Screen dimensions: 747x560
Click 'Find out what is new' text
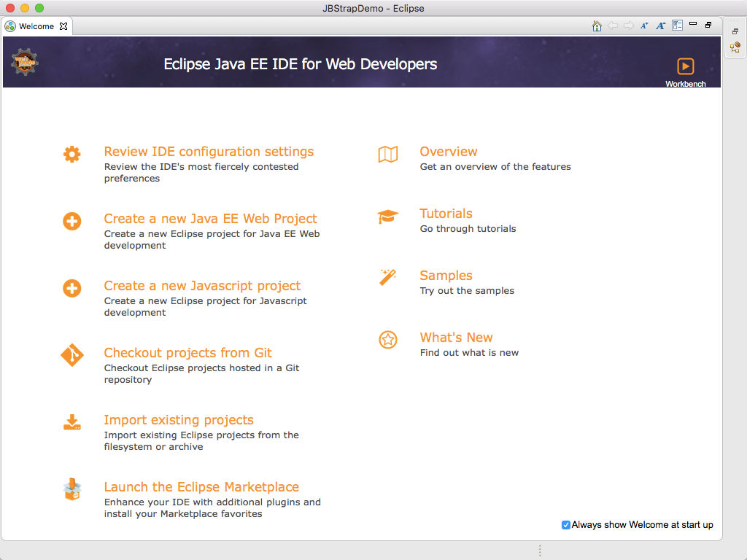pyautogui.click(x=469, y=352)
